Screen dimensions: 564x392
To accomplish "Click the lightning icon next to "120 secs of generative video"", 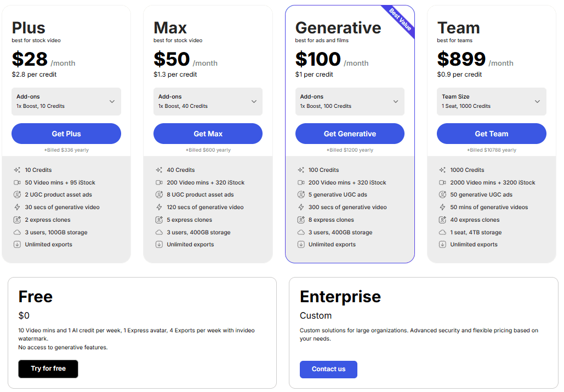I will (x=159, y=207).
